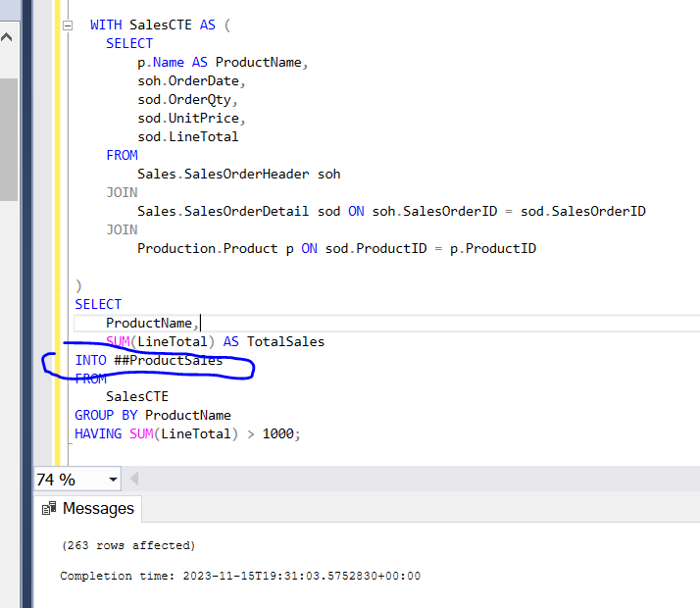Place cursor on INTO ##ProductSales line
700x608 pixels.
[149, 360]
